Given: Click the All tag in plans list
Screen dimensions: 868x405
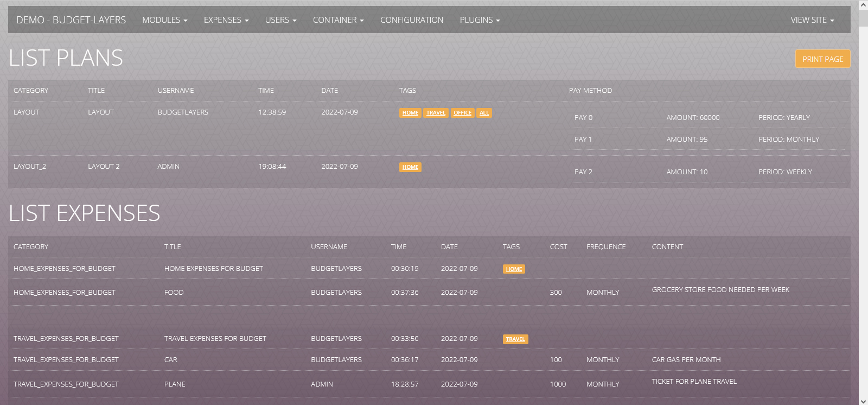Looking at the screenshot, I should tap(484, 113).
